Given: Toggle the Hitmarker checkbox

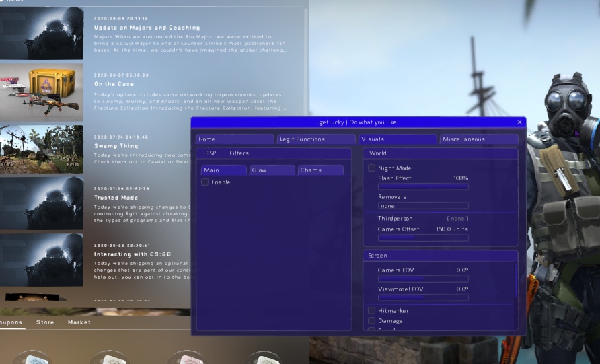Looking at the screenshot, I should coord(371,310).
